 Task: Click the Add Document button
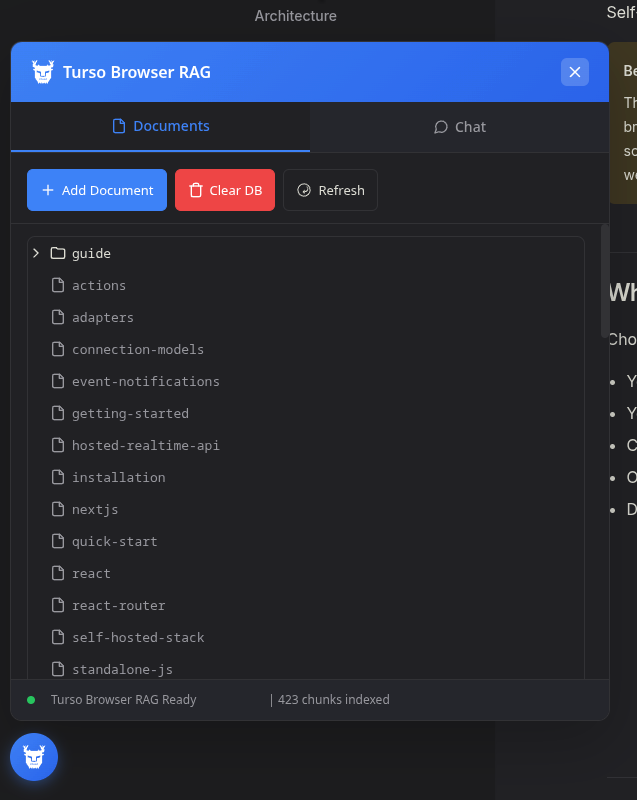[96, 190]
